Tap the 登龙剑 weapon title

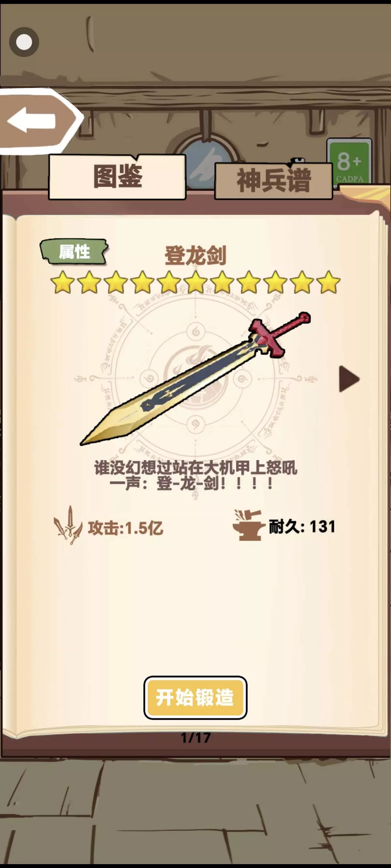coord(195,256)
